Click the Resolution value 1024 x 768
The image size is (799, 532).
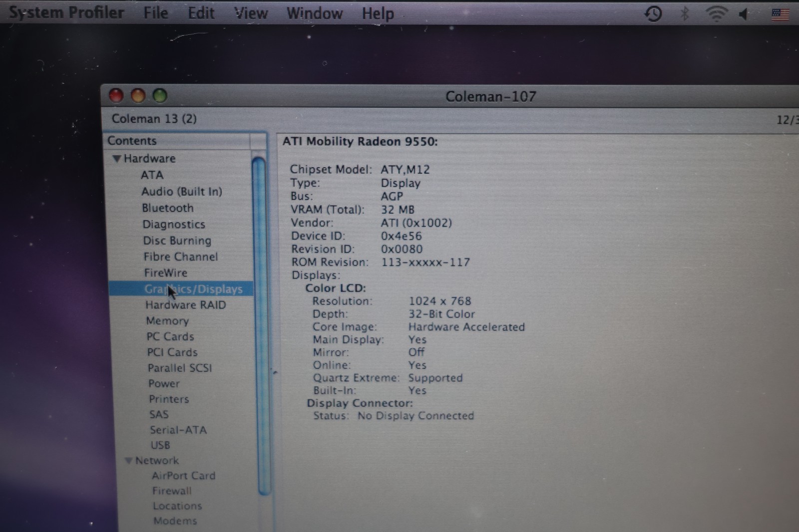tap(440, 301)
